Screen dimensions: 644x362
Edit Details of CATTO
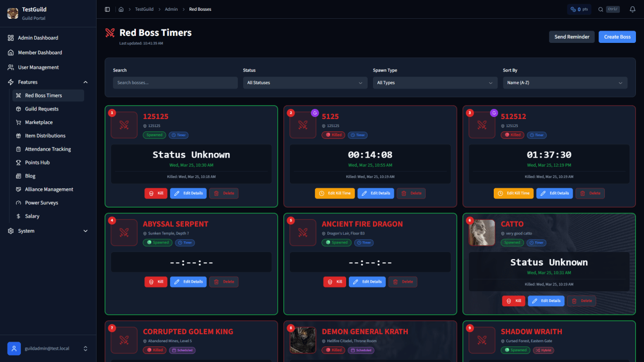click(546, 301)
